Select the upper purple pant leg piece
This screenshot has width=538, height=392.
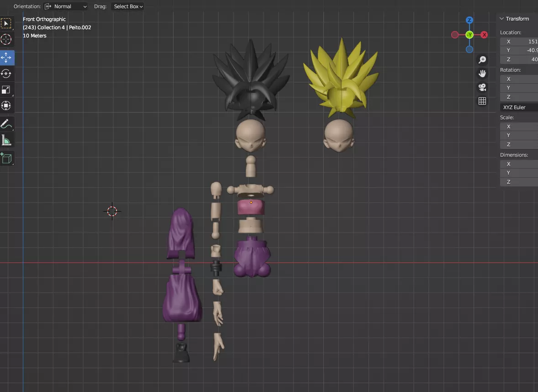(x=181, y=233)
